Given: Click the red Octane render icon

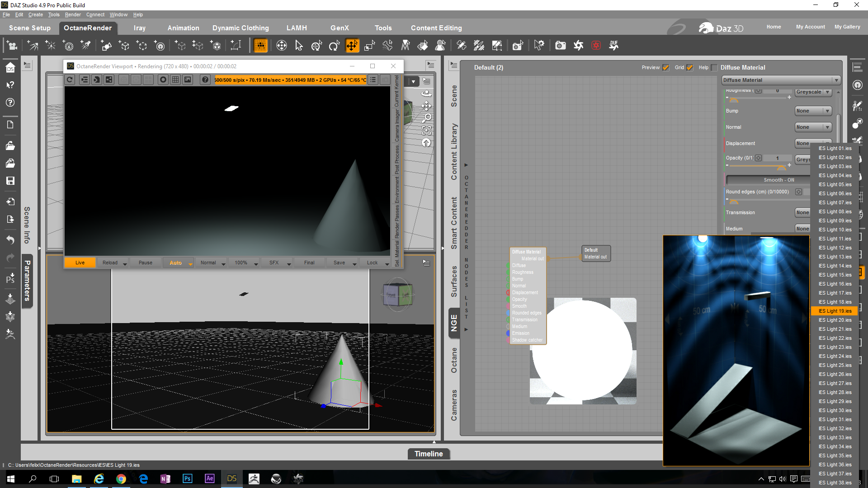Looking at the screenshot, I should (596, 46).
